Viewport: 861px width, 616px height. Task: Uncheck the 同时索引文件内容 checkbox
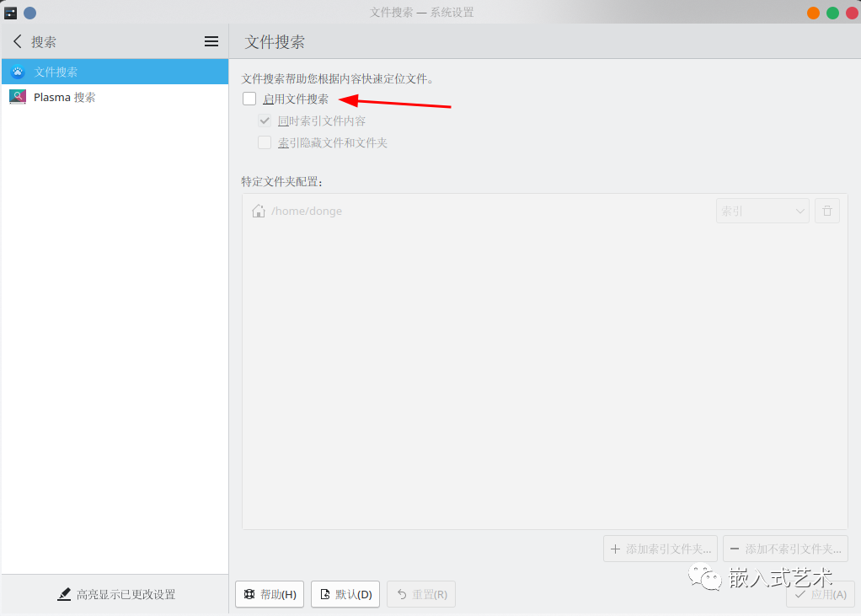point(265,121)
